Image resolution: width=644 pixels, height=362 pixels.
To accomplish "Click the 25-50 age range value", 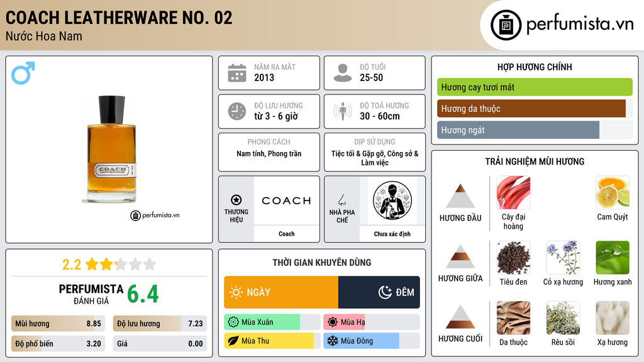I will point(371,77).
